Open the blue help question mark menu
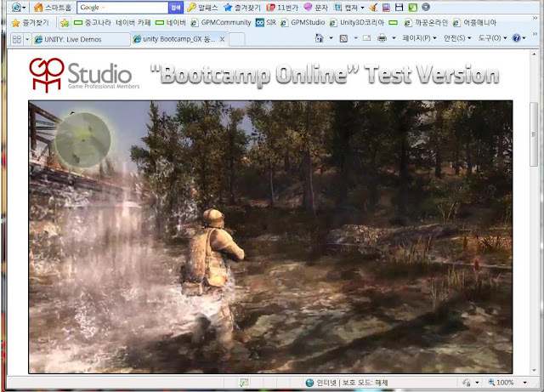 tap(518, 38)
